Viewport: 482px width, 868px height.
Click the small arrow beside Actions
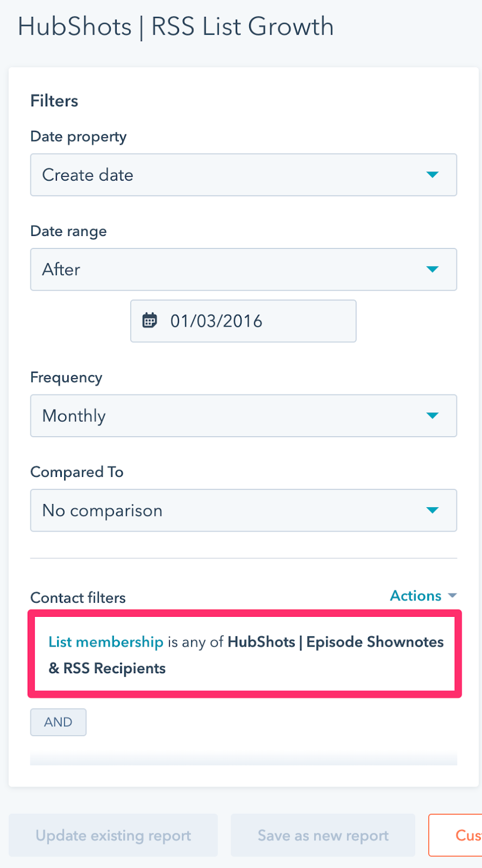point(452,596)
